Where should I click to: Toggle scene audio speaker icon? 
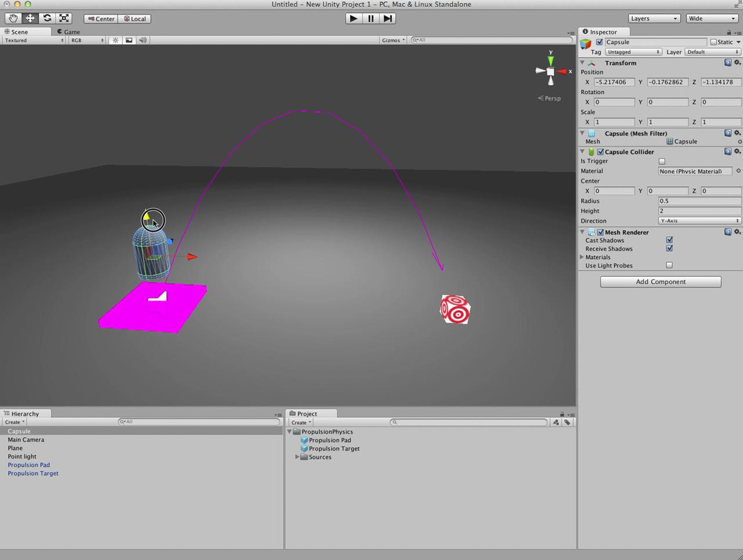pyautogui.click(x=143, y=40)
